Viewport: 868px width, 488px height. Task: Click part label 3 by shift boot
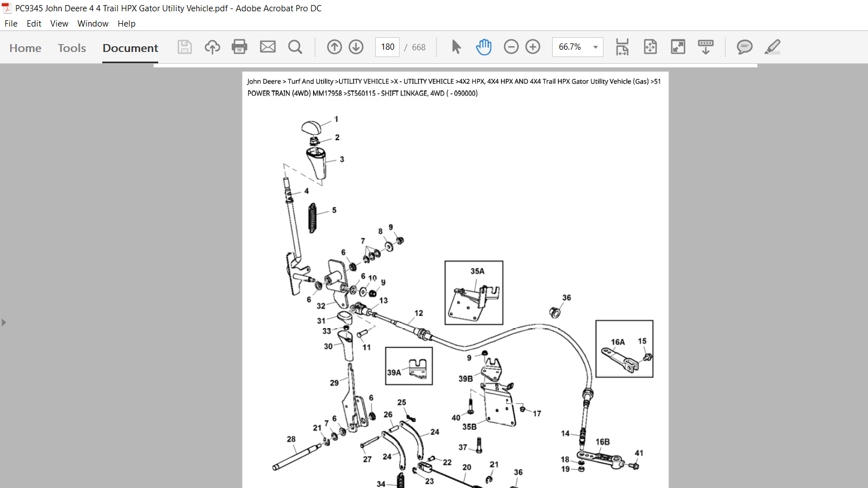(x=342, y=159)
